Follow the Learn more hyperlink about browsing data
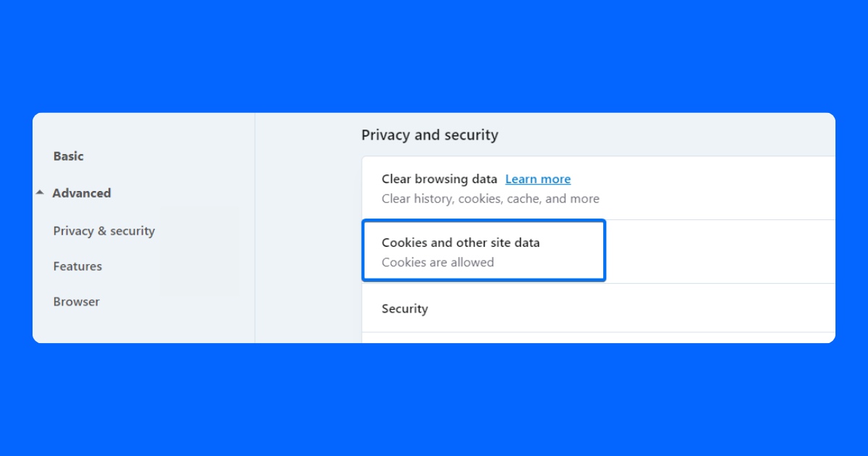 tap(537, 179)
